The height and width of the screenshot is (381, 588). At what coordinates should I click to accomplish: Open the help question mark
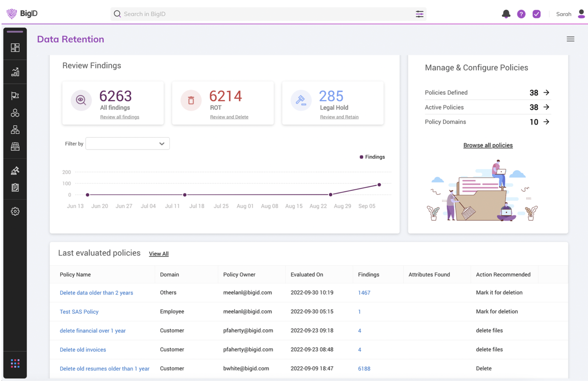(521, 14)
